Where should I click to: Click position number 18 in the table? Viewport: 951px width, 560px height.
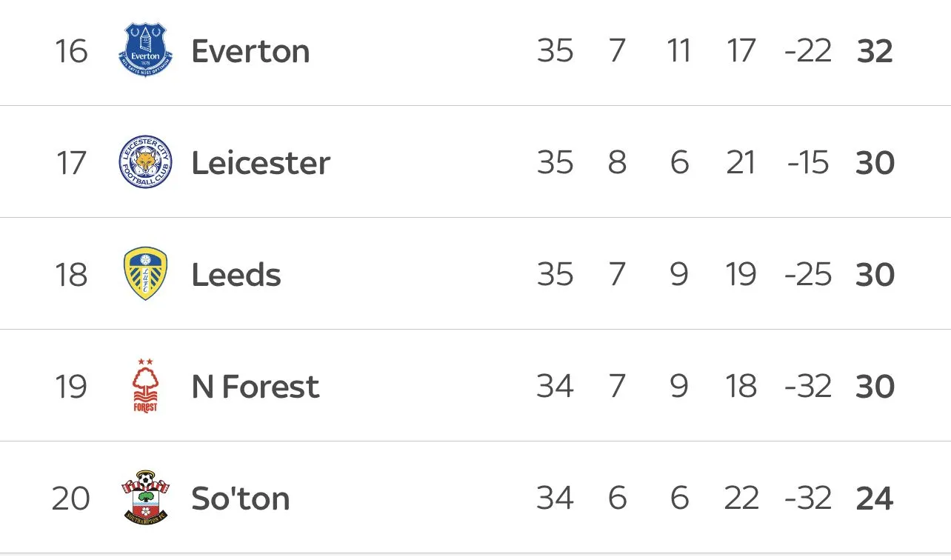pyautogui.click(x=71, y=275)
